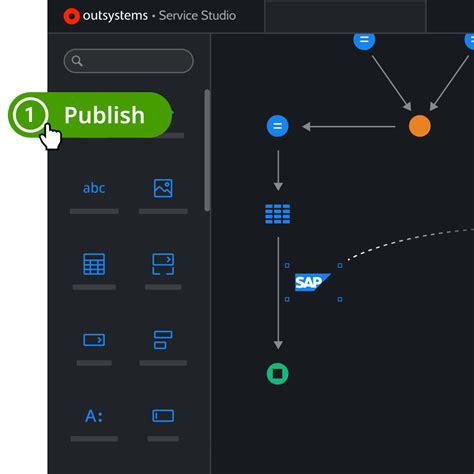Click the toolbox search field
Screen dimensions: 474x474
(x=128, y=61)
